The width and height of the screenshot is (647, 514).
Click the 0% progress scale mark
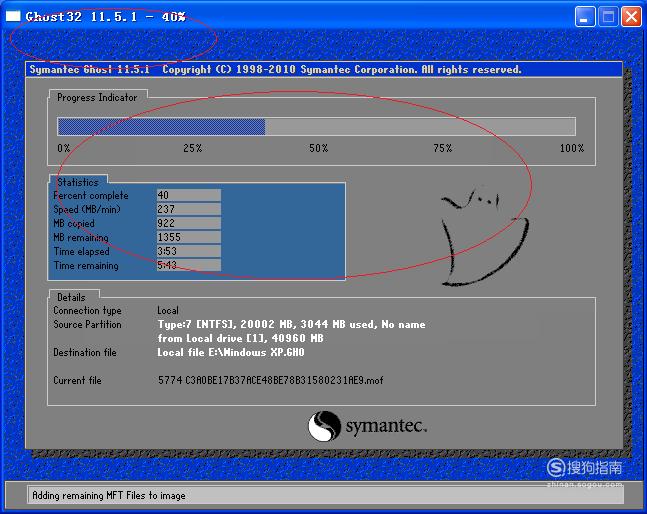tap(64, 148)
